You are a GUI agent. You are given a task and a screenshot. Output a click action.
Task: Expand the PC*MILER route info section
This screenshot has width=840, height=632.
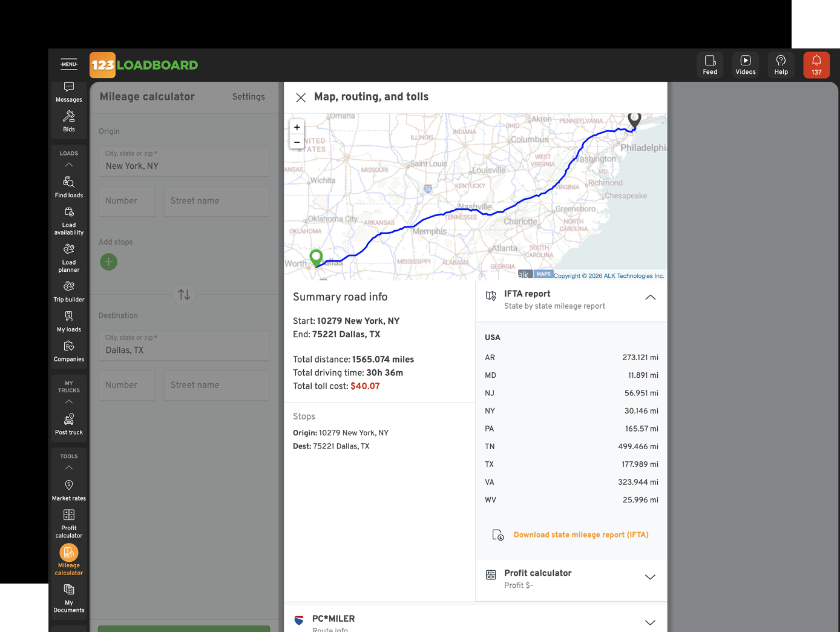pyautogui.click(x=650, y=622)
